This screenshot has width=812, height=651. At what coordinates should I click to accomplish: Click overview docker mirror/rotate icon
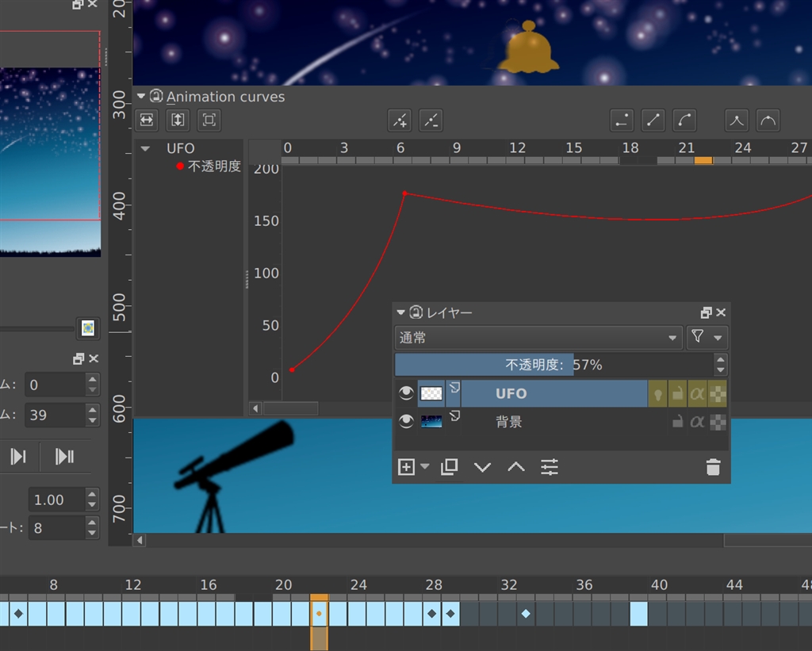[x=88, y=327]
